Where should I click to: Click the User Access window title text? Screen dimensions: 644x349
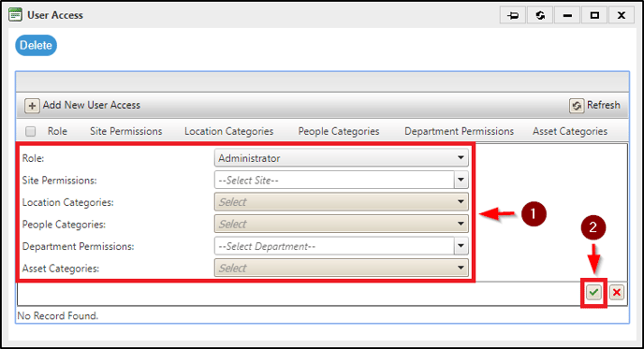click(x=55, y=15)
